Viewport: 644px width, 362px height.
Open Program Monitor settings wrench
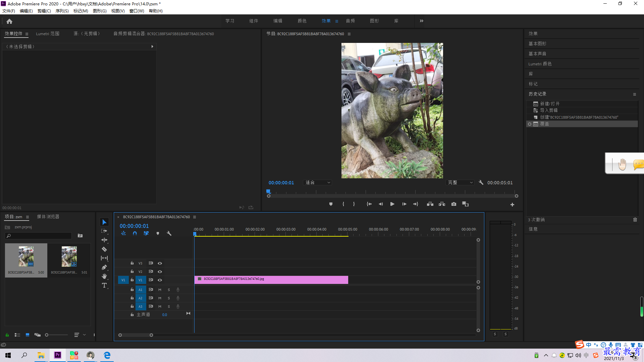pyautogui.click(x=481, y=183)
